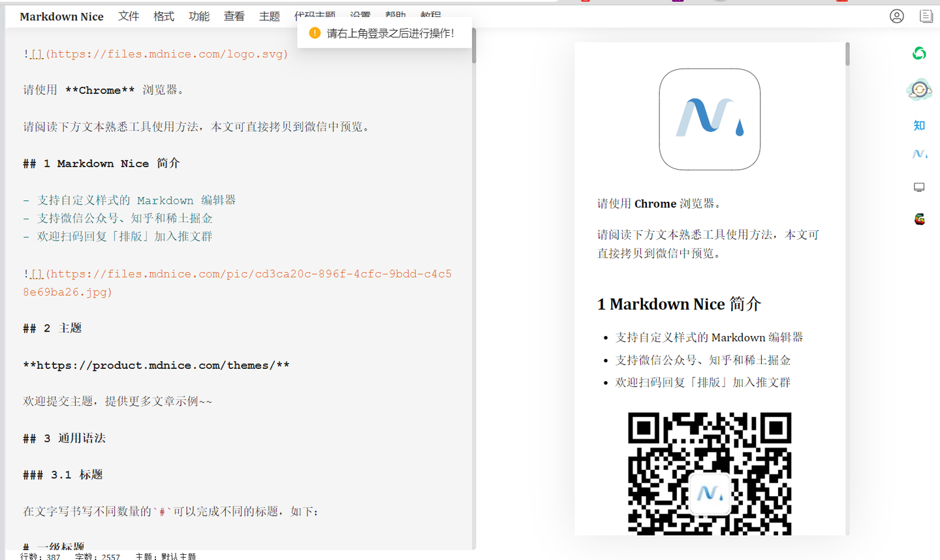
Task: Open the 代码主题 dropdown
Action: coord(315,13)
